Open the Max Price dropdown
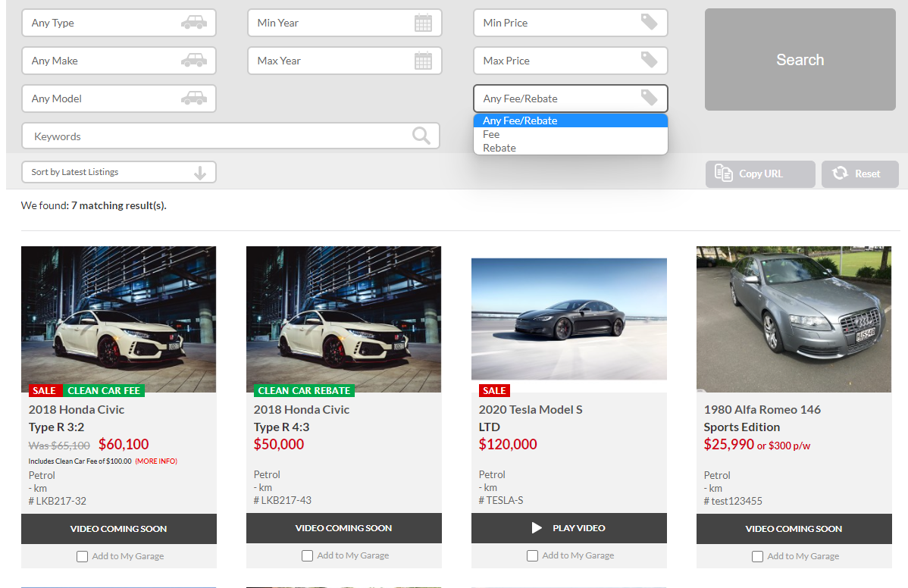Screen dimensions: 908x588 571,61
